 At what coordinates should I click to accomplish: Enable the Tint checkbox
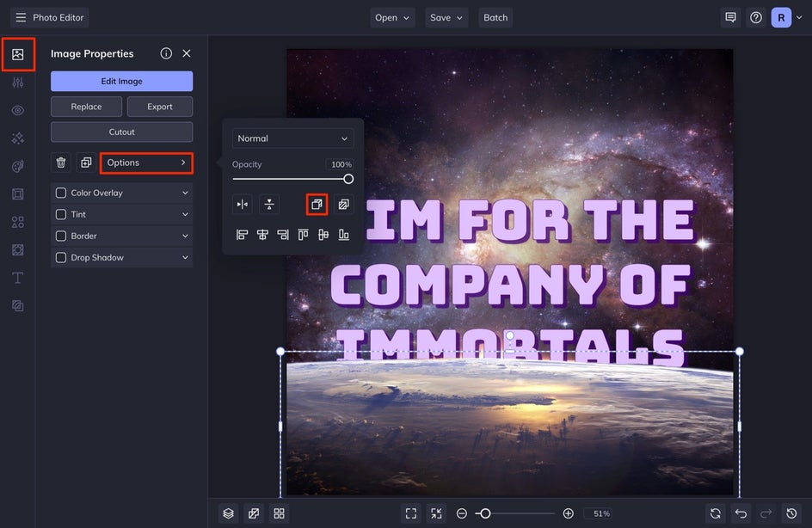[x=61, y=215]
